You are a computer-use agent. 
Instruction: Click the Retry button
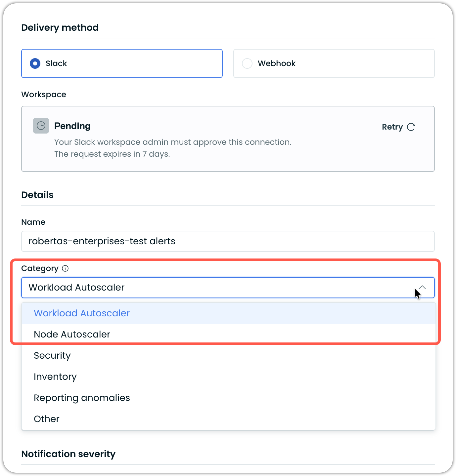[x=398, y=127]
